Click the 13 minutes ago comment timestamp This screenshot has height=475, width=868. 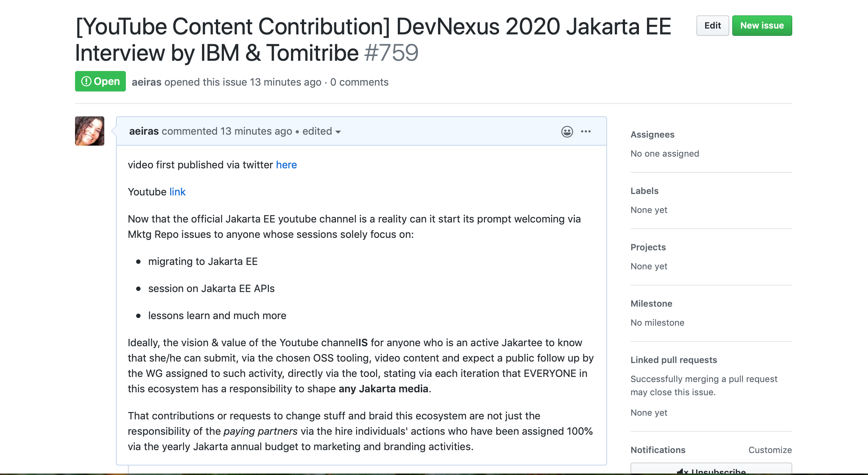256,131
